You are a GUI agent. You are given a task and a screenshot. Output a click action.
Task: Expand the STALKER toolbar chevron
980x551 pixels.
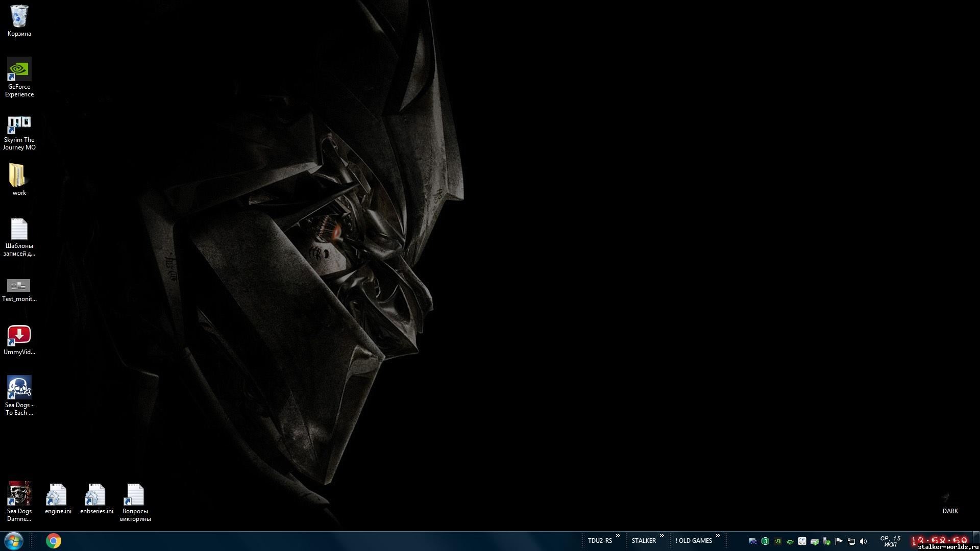(x=662, y=536)
